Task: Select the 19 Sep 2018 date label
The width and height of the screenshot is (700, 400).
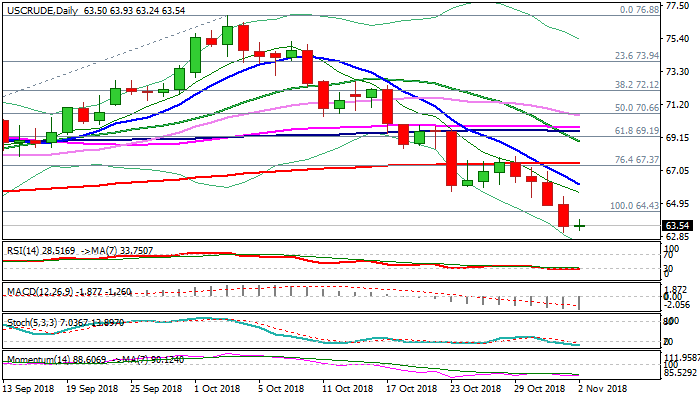Action: coord(92,388)
